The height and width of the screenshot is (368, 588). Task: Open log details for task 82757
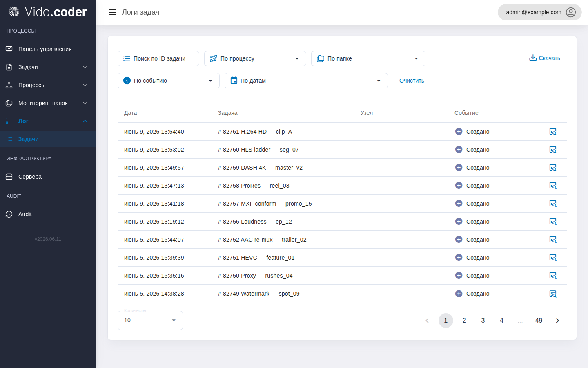click(x=553, y=204)
